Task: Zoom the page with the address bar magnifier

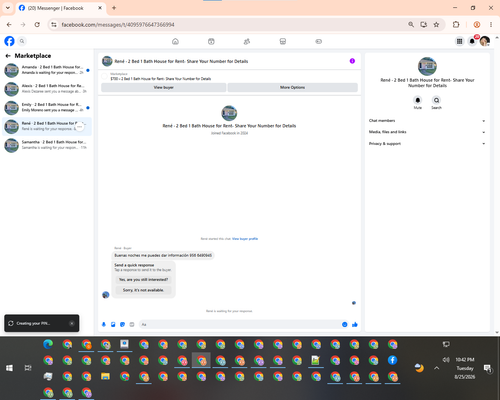Action: (x=411, y=24)
